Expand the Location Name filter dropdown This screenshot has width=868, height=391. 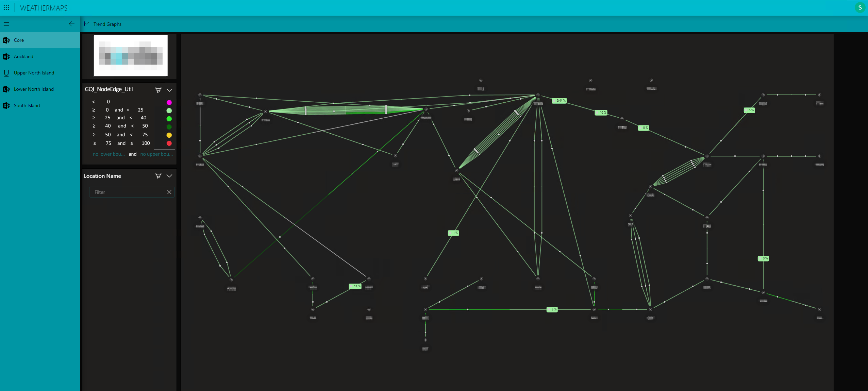[x=170, y=176]
